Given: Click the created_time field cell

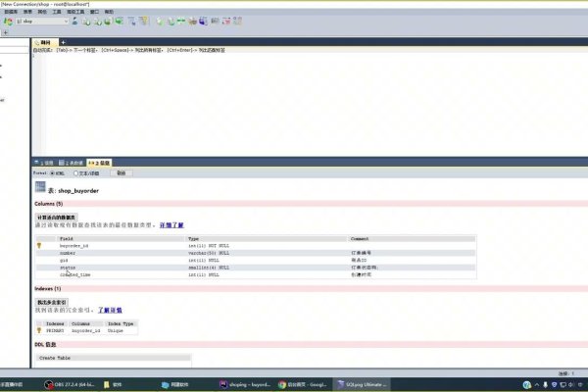Looking at the screenshot, I should 75,274.
